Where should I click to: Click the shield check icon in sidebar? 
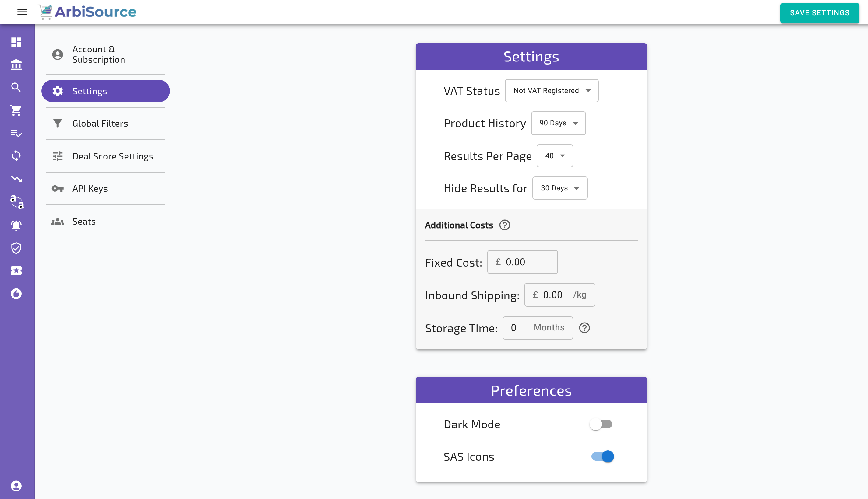(x=16, y=248)
